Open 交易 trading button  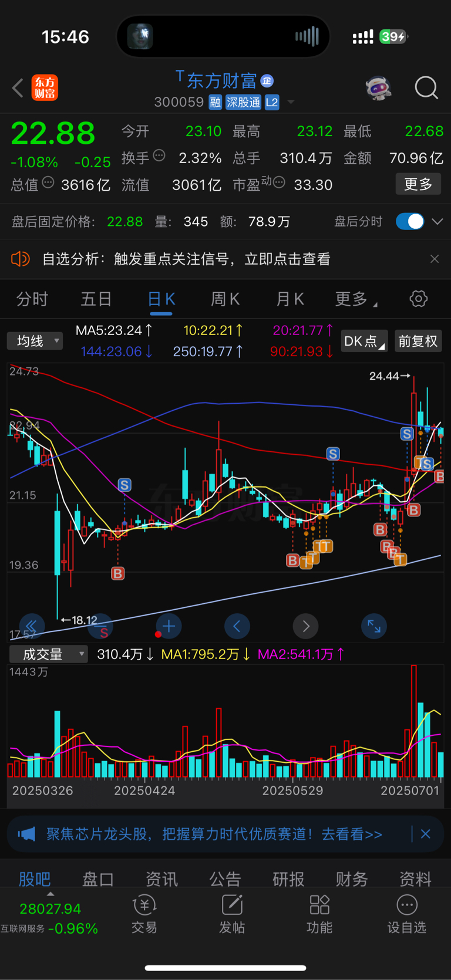(x=144, y=914)
